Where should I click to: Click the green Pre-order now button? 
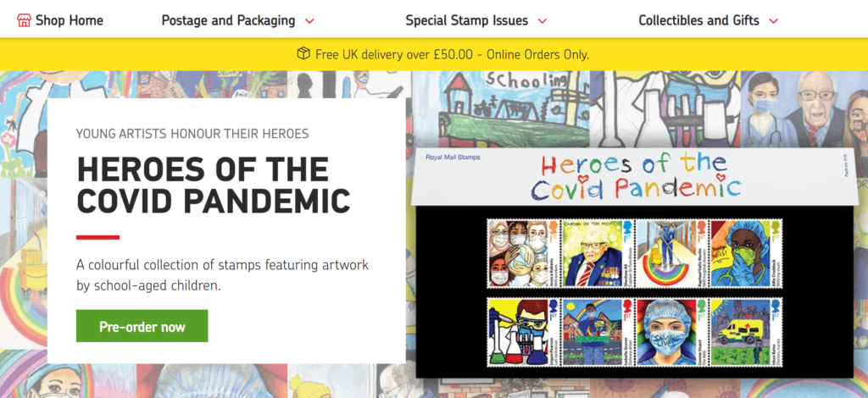142,325
